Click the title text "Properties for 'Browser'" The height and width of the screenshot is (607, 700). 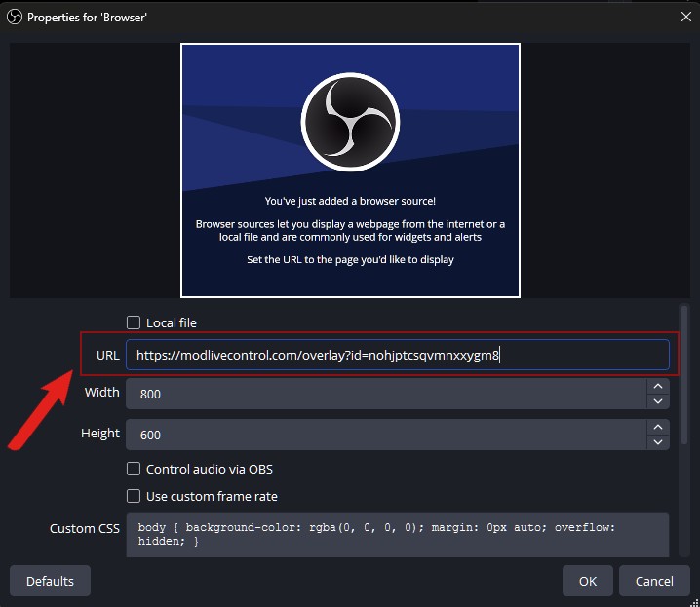tap(87, 18)
